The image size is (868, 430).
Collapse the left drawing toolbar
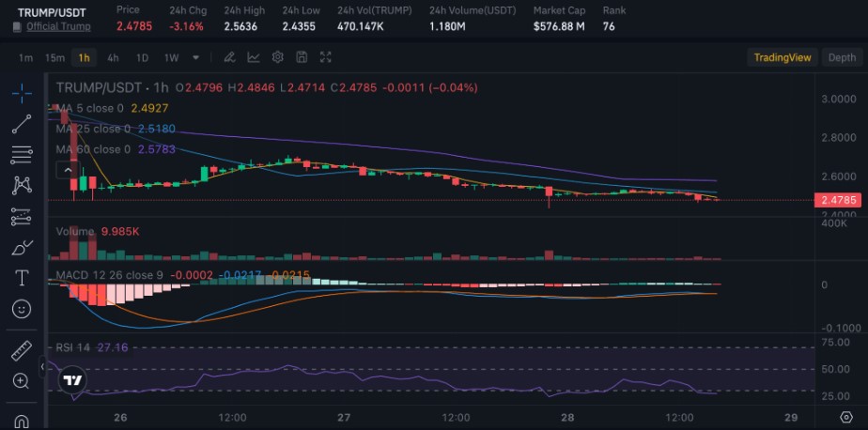point(42,366)
